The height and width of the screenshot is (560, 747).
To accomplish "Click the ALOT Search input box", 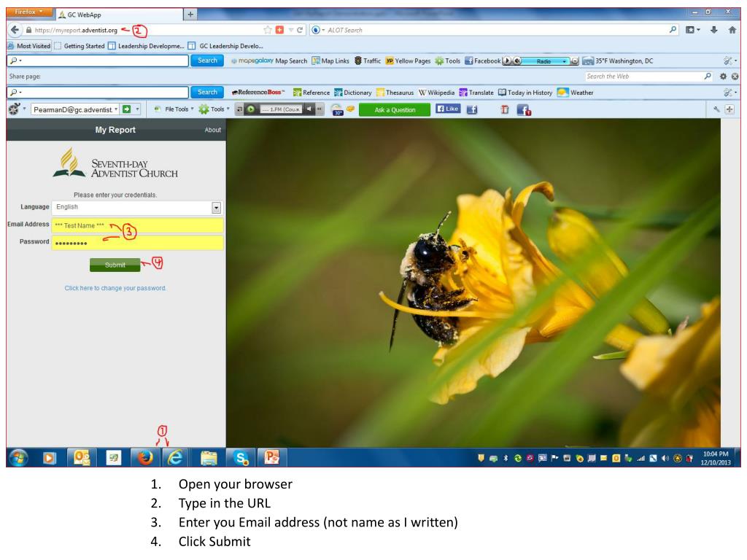I will [x=495, y=30].
